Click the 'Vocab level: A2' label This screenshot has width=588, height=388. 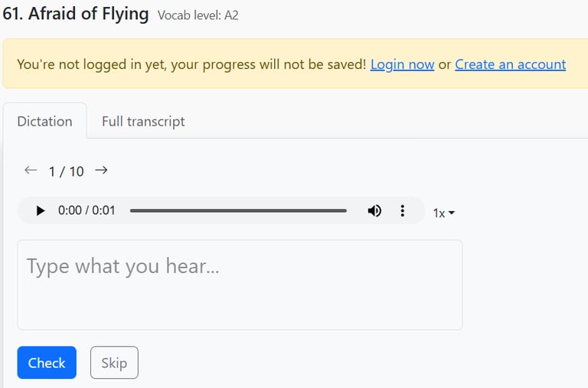pos(198,15)
